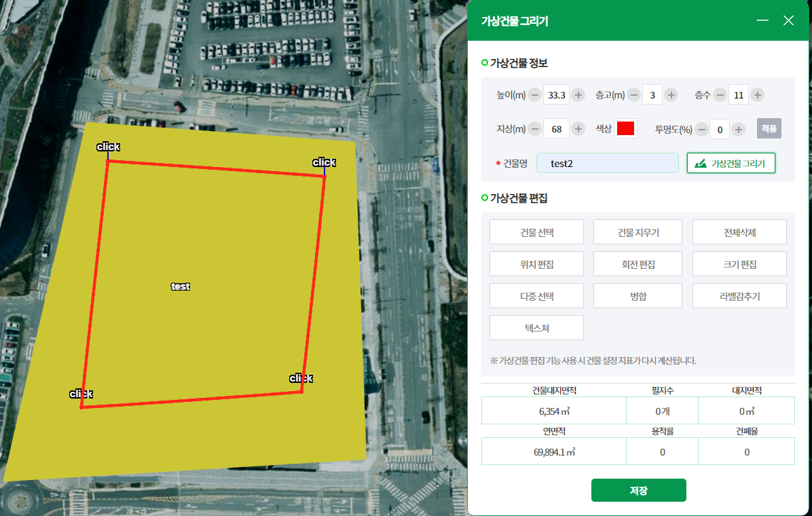812x516 pixels.
Task: Open 크기 편집 size editing
Action: pyautogui.click(x=739, y=264)
